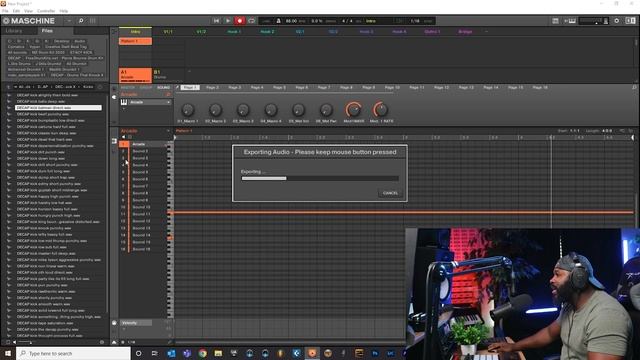Select the V1/1 scene tab
640x360 pixels.
[x=168, y=31]
